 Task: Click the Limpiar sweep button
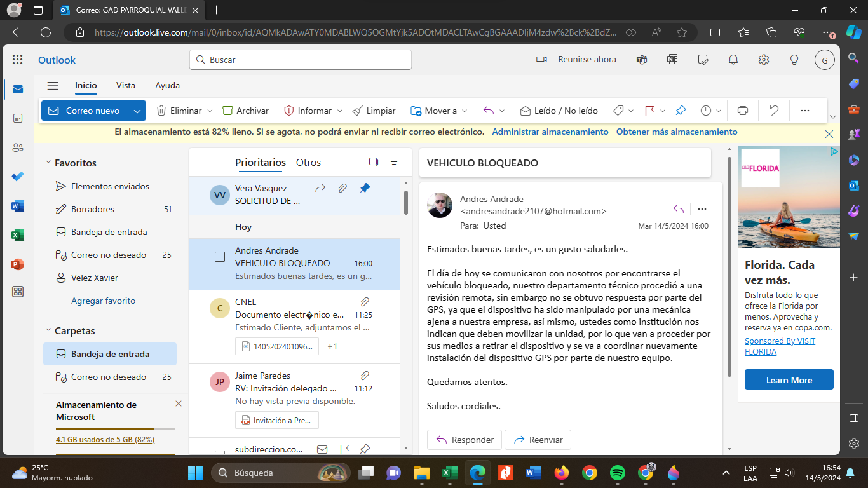click(x=374, y=111)
